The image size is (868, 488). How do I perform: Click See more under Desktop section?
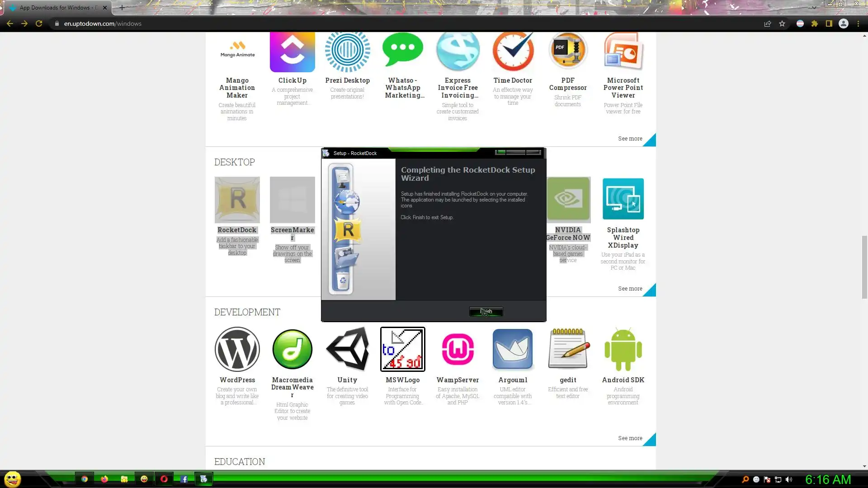point(630,288)
